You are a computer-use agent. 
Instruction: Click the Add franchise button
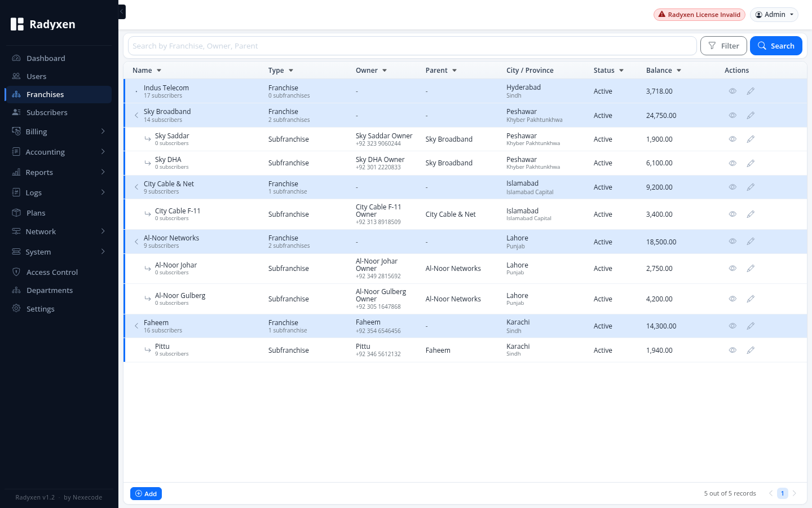pos(146,494)
